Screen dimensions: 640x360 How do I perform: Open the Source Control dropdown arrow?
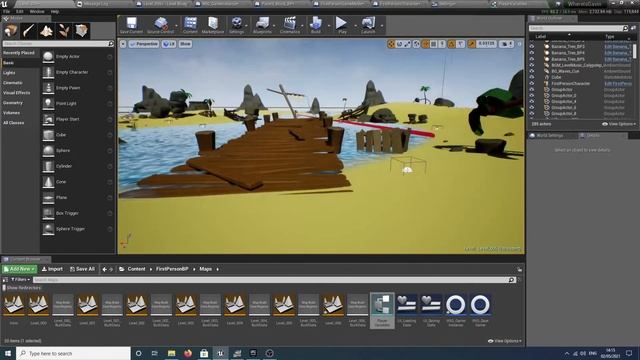(x=176, y=25)
